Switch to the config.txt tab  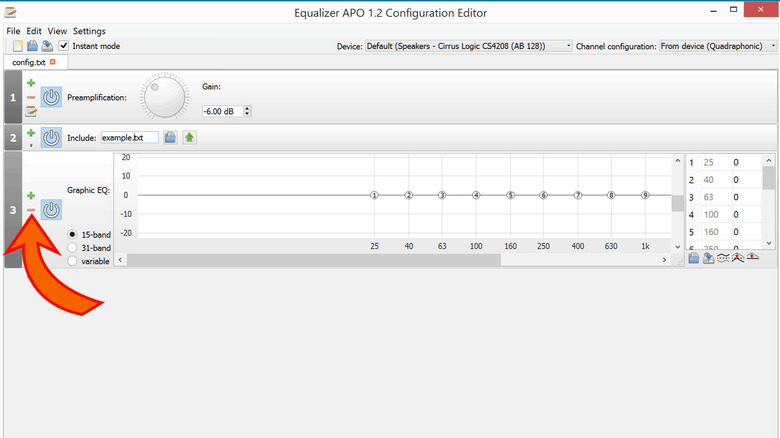click(x=29, y=62)
